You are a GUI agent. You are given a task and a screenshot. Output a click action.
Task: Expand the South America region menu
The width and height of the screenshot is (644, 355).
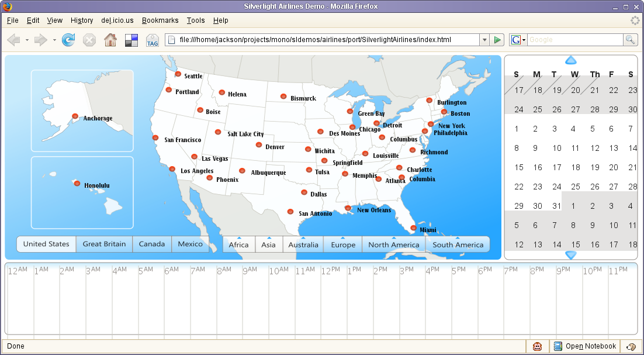point(458,244)
